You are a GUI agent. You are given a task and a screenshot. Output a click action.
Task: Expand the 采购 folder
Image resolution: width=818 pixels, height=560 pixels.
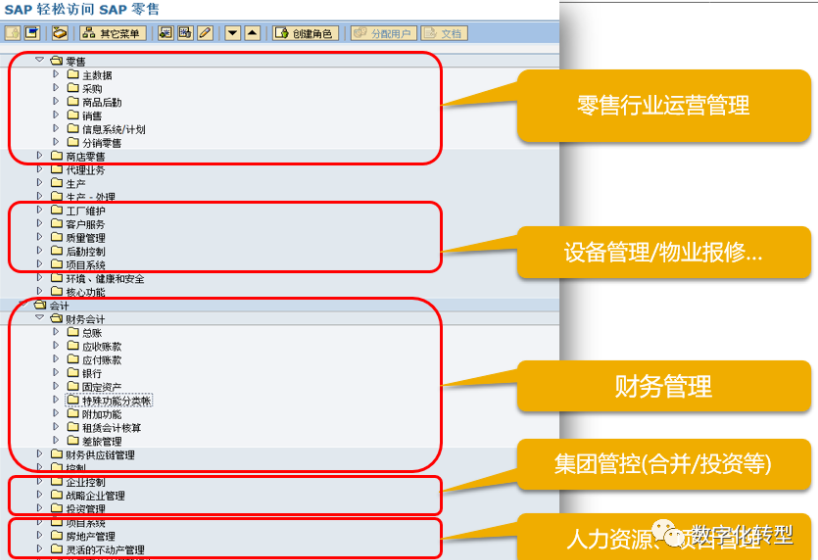point(56,88)
